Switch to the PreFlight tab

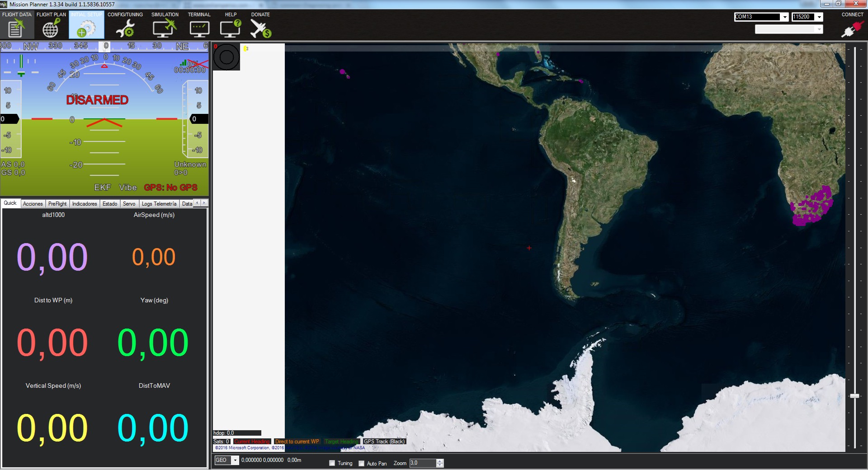pyautogui.click(x=57, y=204)
